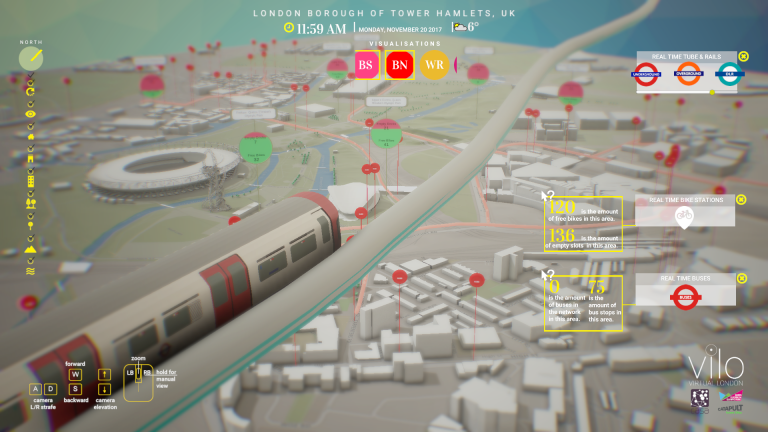768x432 pixels.
Task: Toggle the eye icon in left sidebar
Action: click(31, 114)
